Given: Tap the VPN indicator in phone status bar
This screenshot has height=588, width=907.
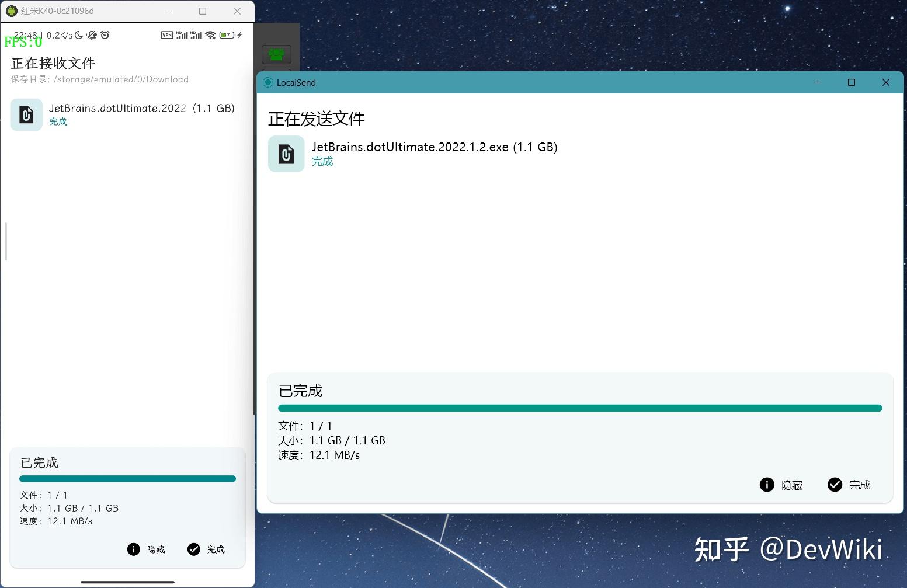Looking at the screenshot, I should point(167,35).
